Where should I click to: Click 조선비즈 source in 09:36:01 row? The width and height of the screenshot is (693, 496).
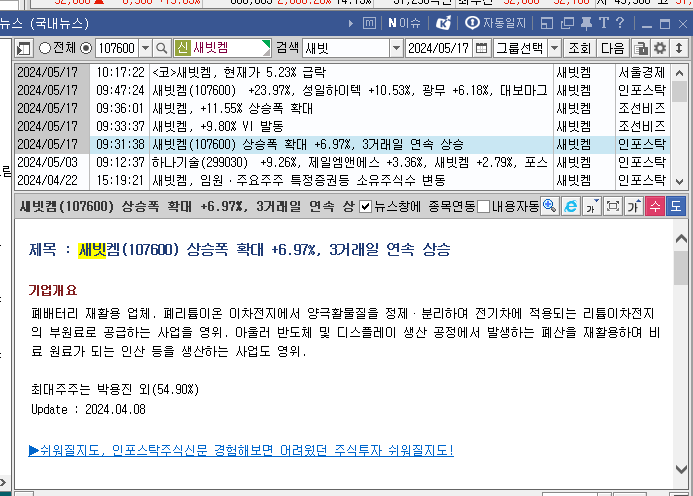coord(642,109)
